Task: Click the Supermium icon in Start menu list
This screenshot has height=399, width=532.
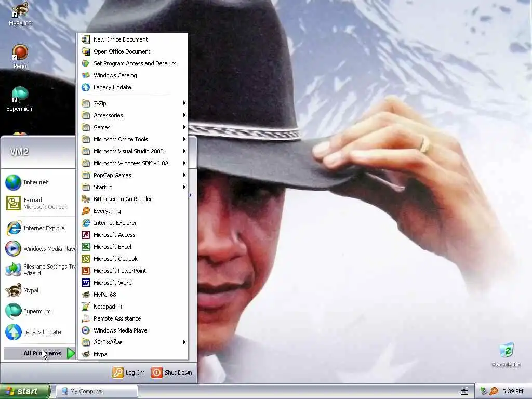Action: pos(13,311)
